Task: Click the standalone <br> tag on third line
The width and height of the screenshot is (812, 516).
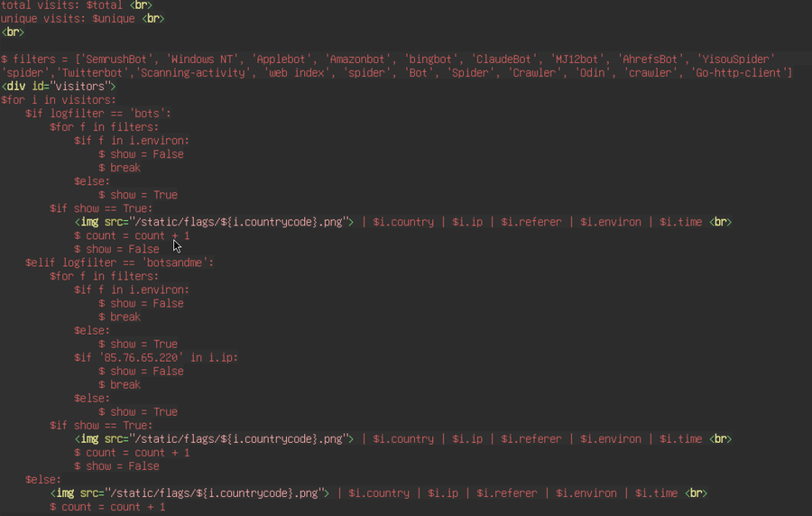Action: pyautogui.click(x=13, y=32)
